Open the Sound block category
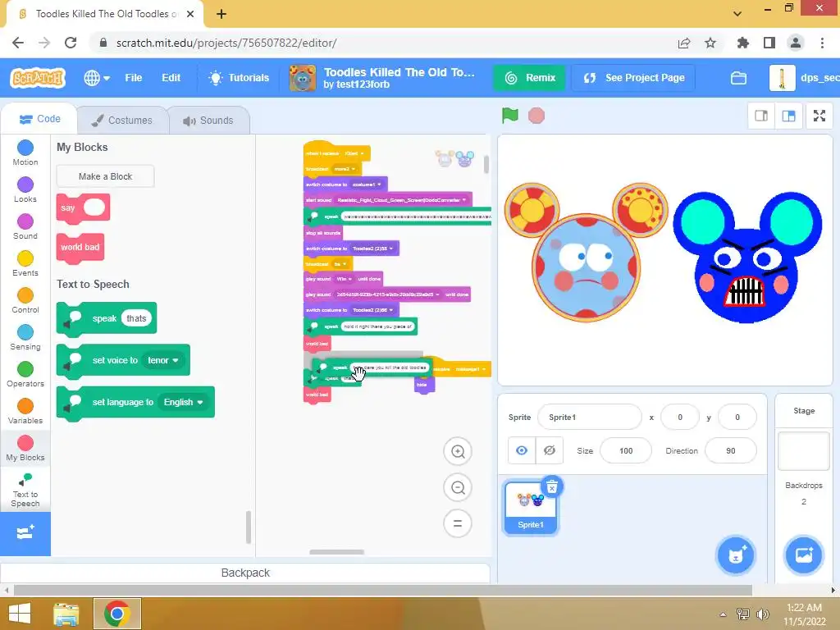Viewport: 840px width, 630px height. tap(25, 227)
